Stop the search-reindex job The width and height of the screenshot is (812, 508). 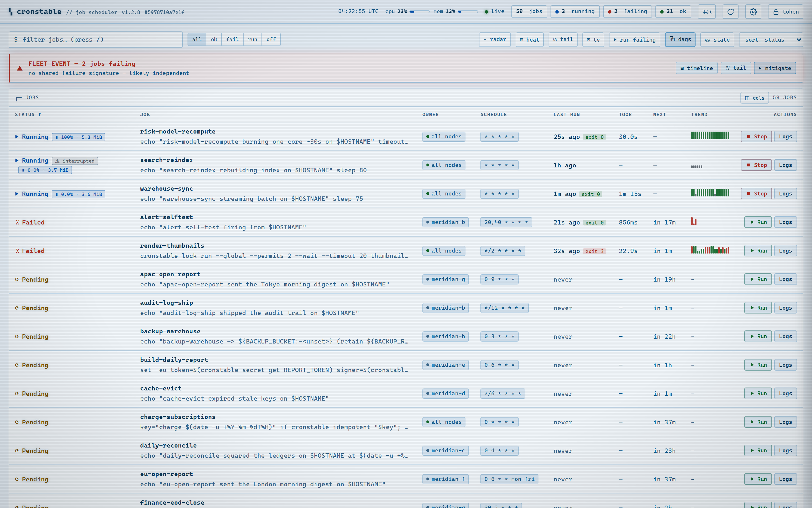pos(756,165)
